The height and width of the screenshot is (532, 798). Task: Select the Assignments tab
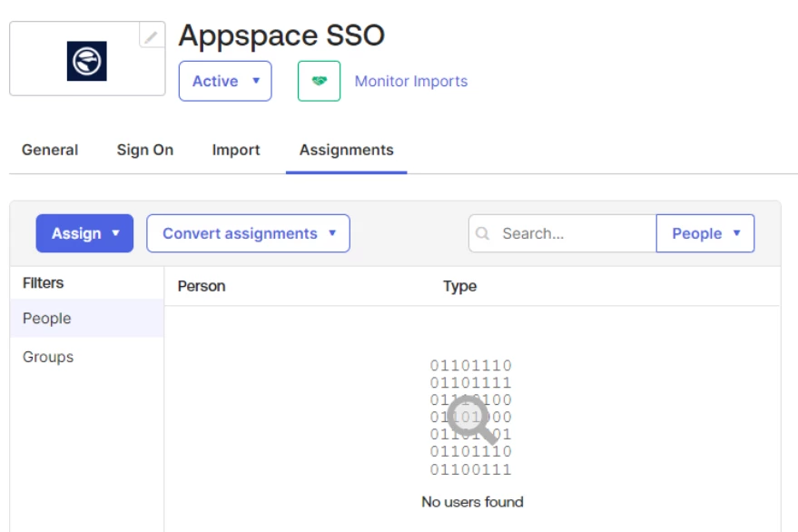click(347, 150)
